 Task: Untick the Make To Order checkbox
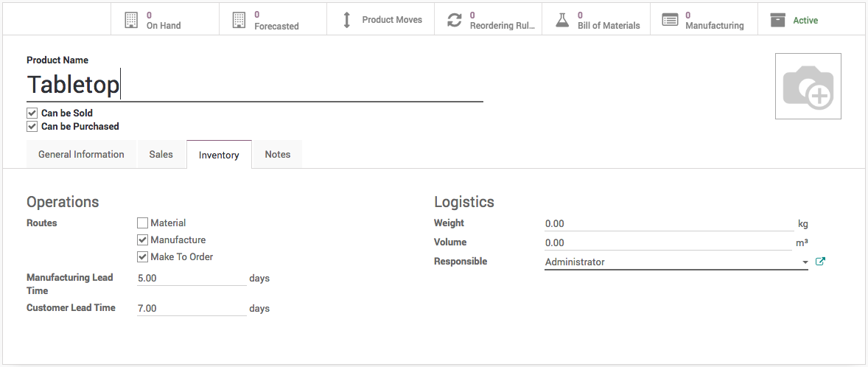click(143, 257)
